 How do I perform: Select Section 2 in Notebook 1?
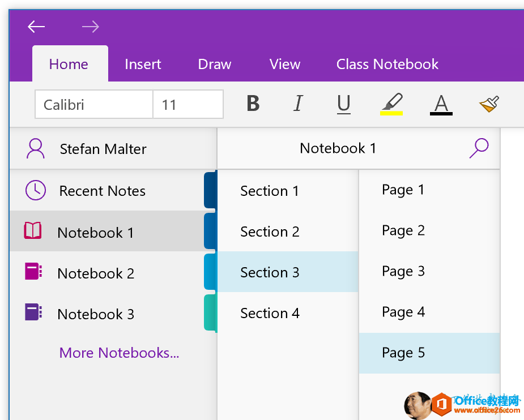270,232
